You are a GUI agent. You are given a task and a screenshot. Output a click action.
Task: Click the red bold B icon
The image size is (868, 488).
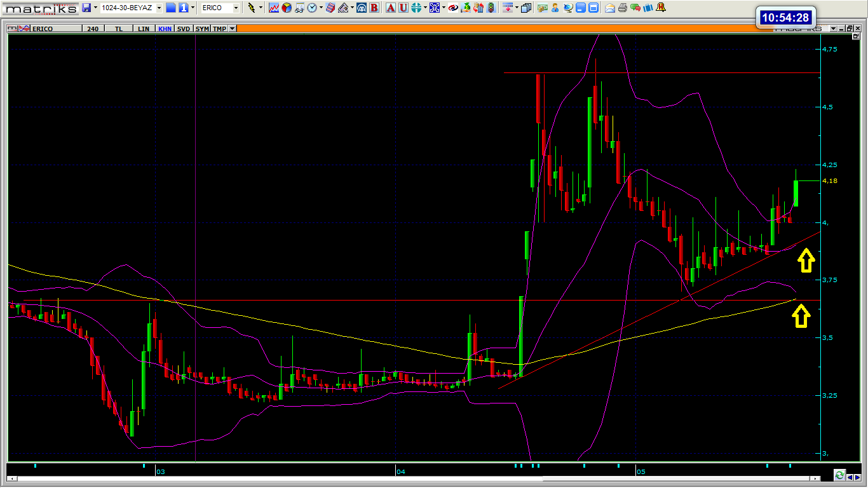pos(374,8)
